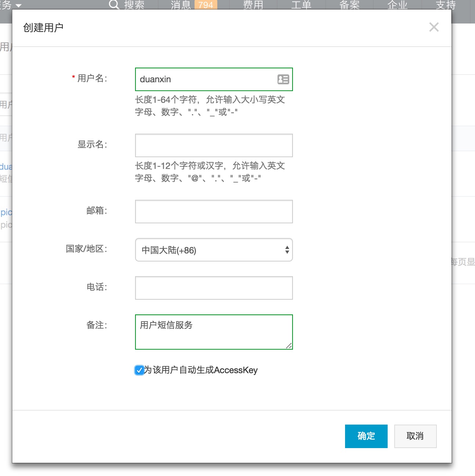475x476 pixels.
Task: Click the search magnifier icon in top bar
Action: click(x=114, y=5)
